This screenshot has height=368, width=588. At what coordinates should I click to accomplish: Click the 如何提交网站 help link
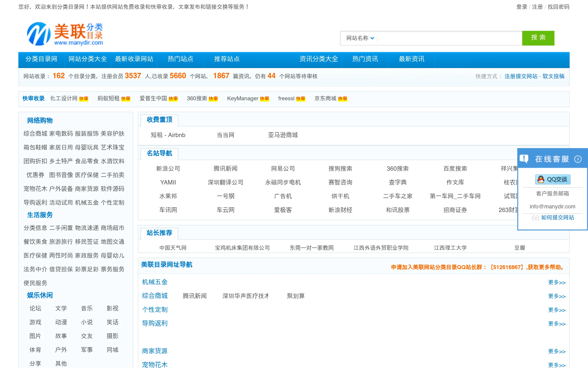click(557, 218)
